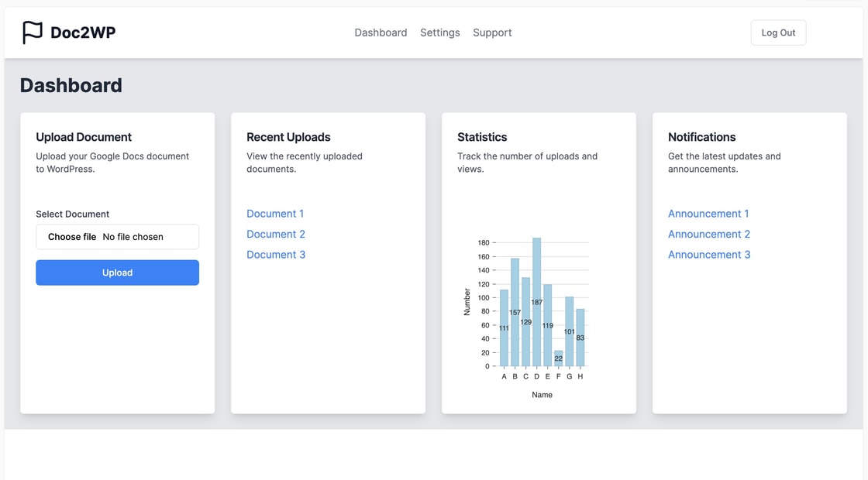View Announcement 2
Screen dimensions: 868x480
coord(709,234)
